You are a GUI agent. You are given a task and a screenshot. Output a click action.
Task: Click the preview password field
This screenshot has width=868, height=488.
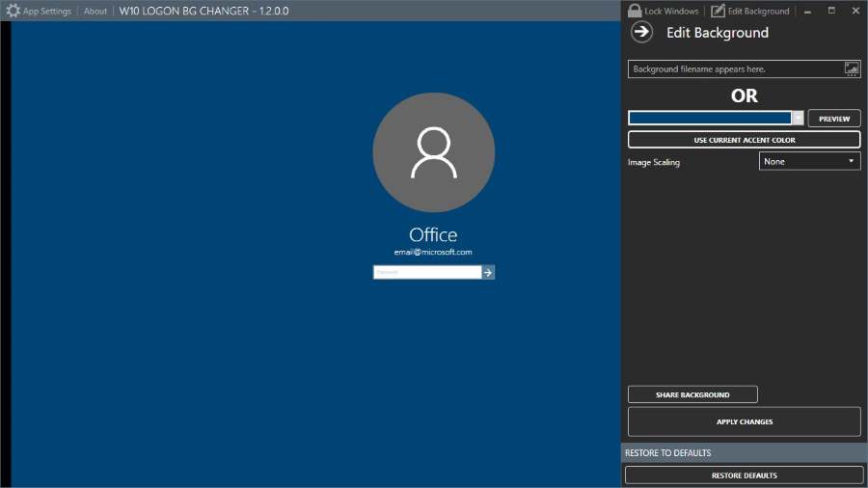[x=427, y=272]
